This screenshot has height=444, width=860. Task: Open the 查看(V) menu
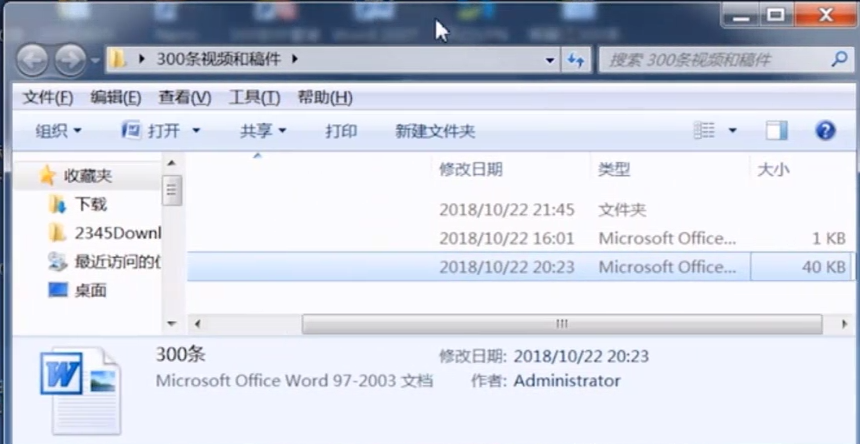[x=185, y=98]
